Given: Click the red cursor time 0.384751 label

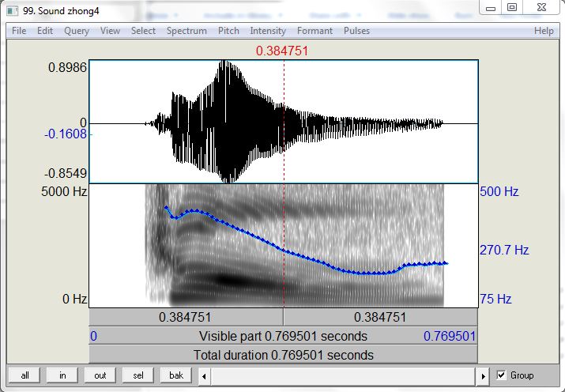Looking at the screenshot, I should click(x=282, y=51).
